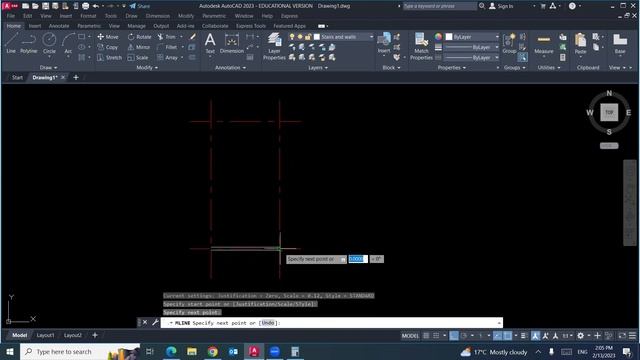Select the Array tool
The width and height of the screenshot is (640, 360).
point(167,58)
